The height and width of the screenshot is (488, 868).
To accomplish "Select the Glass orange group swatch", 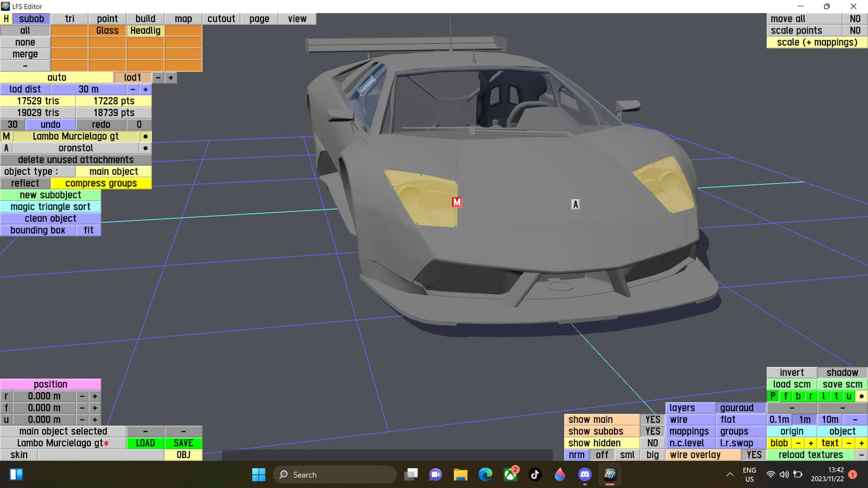I will (107, 31).
